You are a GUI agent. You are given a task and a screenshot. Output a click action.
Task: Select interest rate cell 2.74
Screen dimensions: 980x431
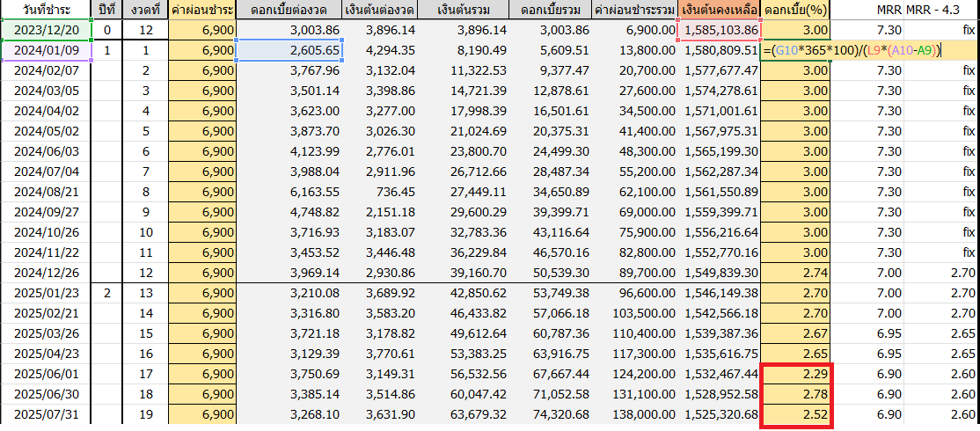coord(795,273)
